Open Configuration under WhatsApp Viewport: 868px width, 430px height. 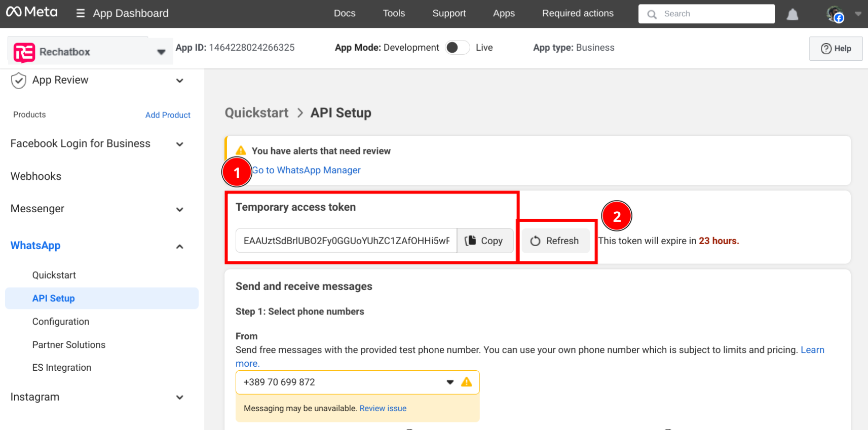tap(61, 322)
